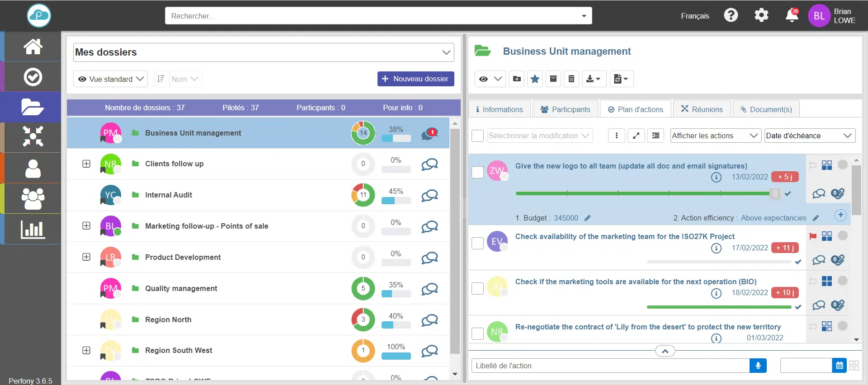This screenshot has width=868, height=385.
Task: Open the meetings sidebar icon with arrows
Action: [x=33, y=136]
